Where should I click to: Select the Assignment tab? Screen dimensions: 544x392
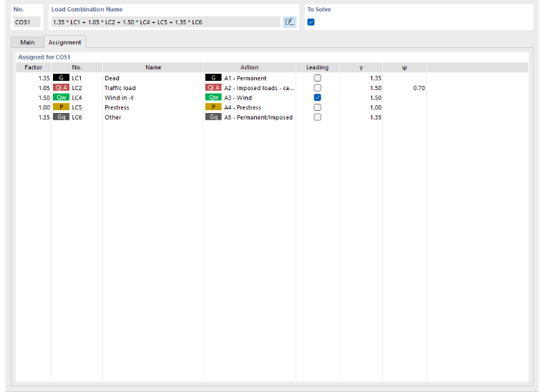point(65,42)
